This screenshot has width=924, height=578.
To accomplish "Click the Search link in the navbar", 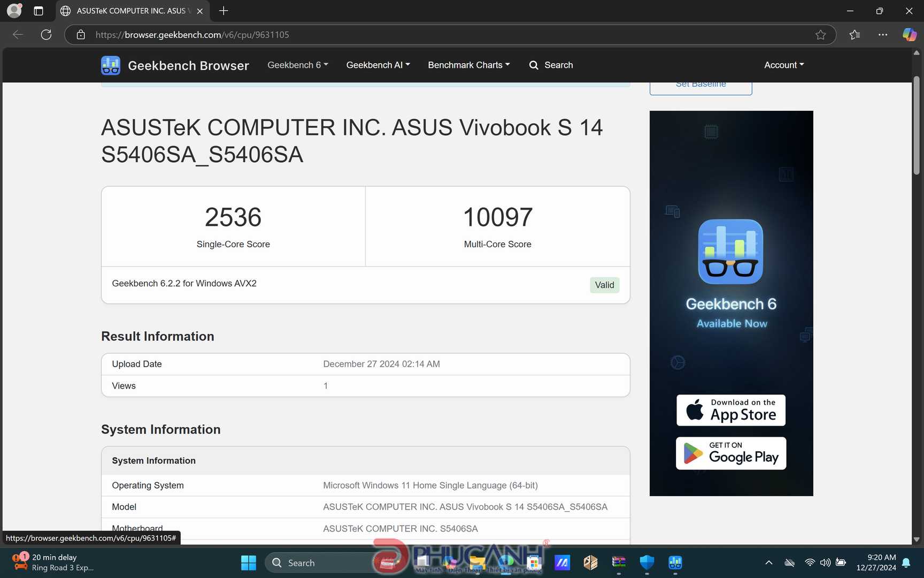I will point(559,65).
